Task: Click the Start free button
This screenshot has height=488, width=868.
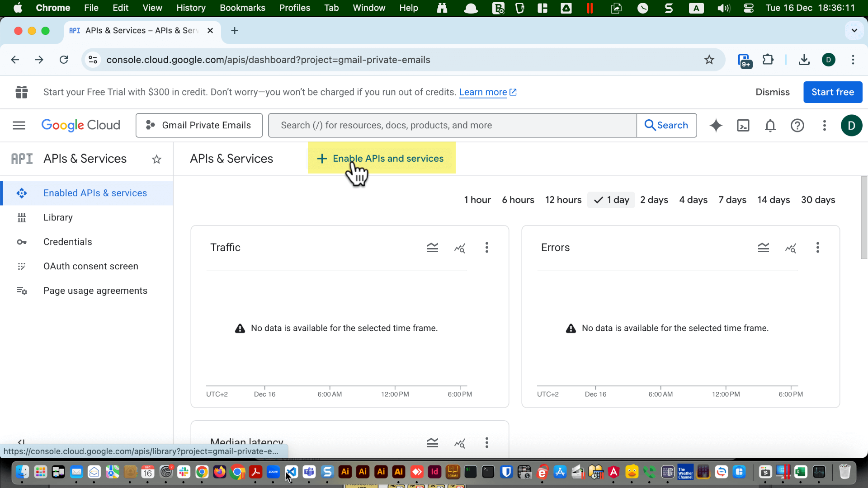Action: click(832, 92)
